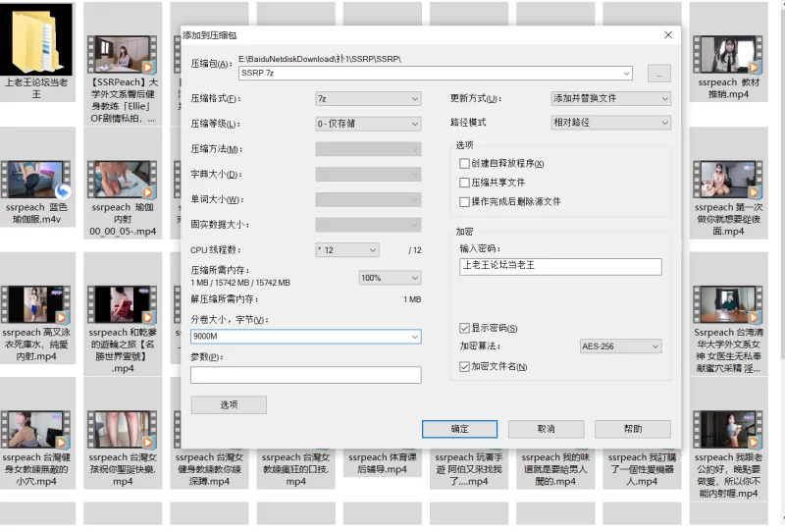The width and height of the screenshot is (785, 532).
Task: Click the 选项 button at dialog bottom left
Action: 229,404
